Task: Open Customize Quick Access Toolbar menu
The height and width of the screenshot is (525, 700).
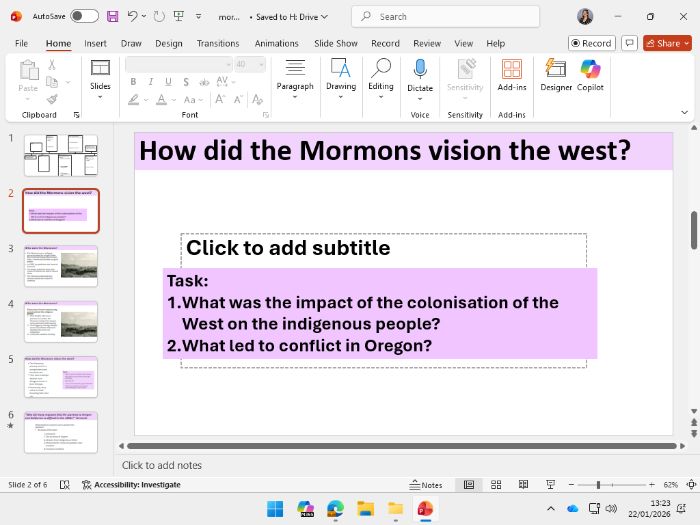Action: click(198, 17)
